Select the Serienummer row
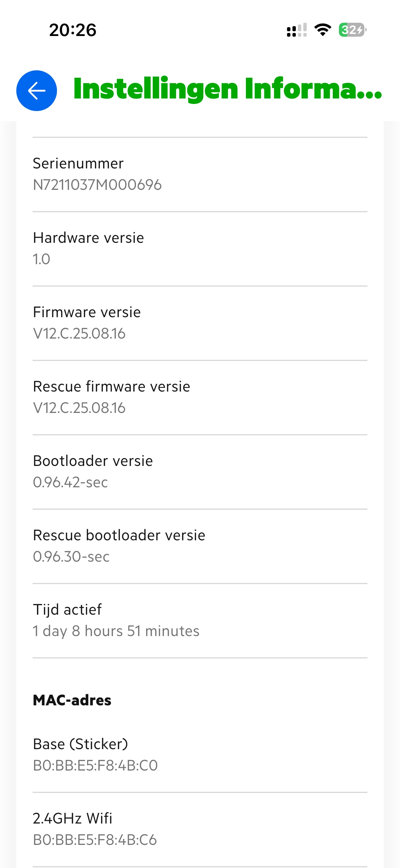The image size is (400, 868). pos(200,174)
